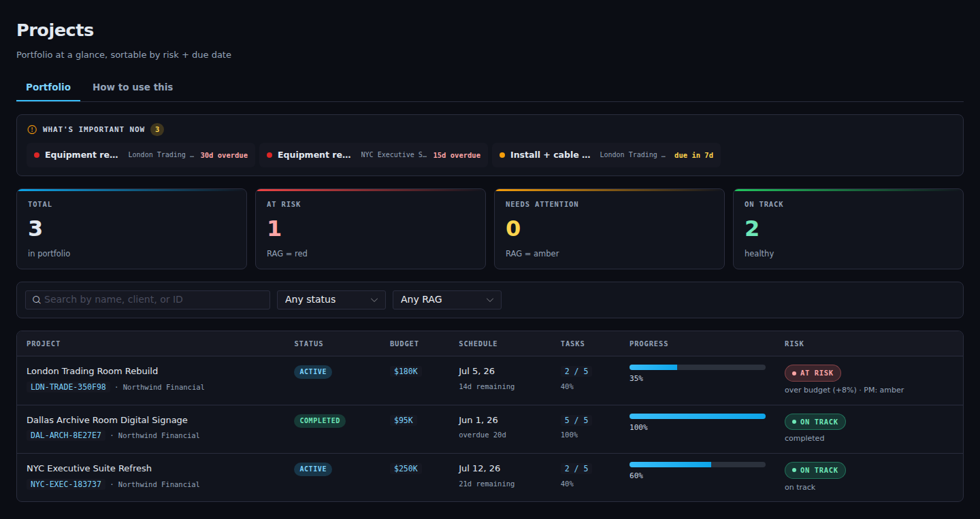980x519 pixels.
Task: Click red dot on 15d overdue alert
Action: 269,155
